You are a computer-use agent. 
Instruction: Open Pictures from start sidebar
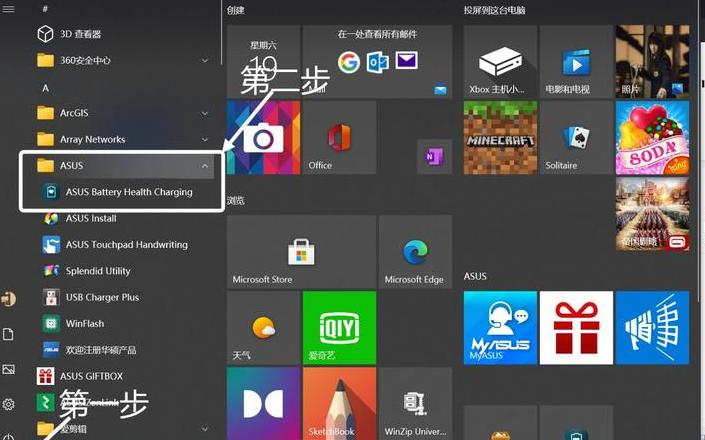(8, 369)
